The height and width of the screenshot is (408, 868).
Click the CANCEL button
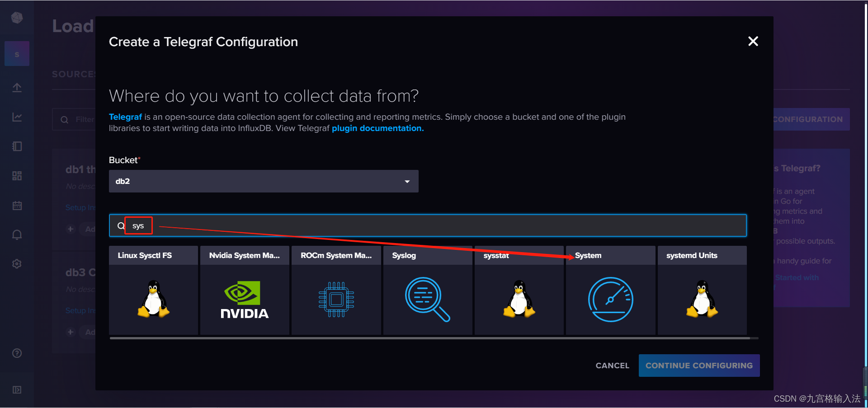[612, 366]
